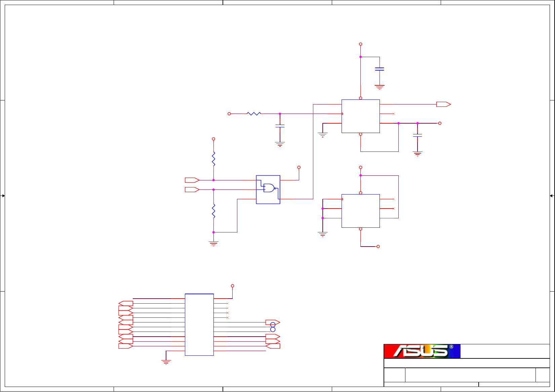The height and width of the screenshot is (392, 555).
Task: Select the capacitor beside the upper chip output
Action: (418, 135)
